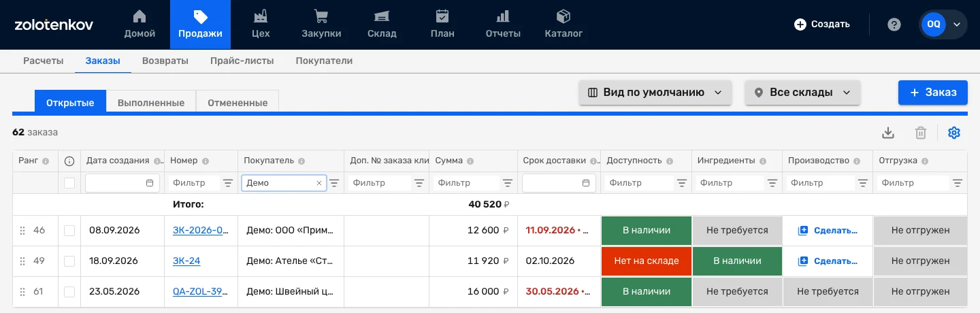Click Сделать for 12 600 order
Screen dimensions: 980x313
pyautogui.click(x=828, y=231)
